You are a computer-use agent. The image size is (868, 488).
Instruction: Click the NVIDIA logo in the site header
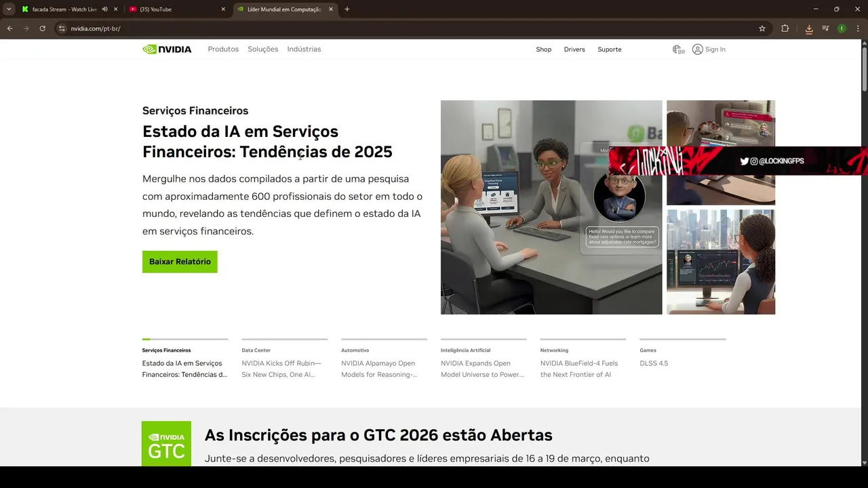(167, 49)
